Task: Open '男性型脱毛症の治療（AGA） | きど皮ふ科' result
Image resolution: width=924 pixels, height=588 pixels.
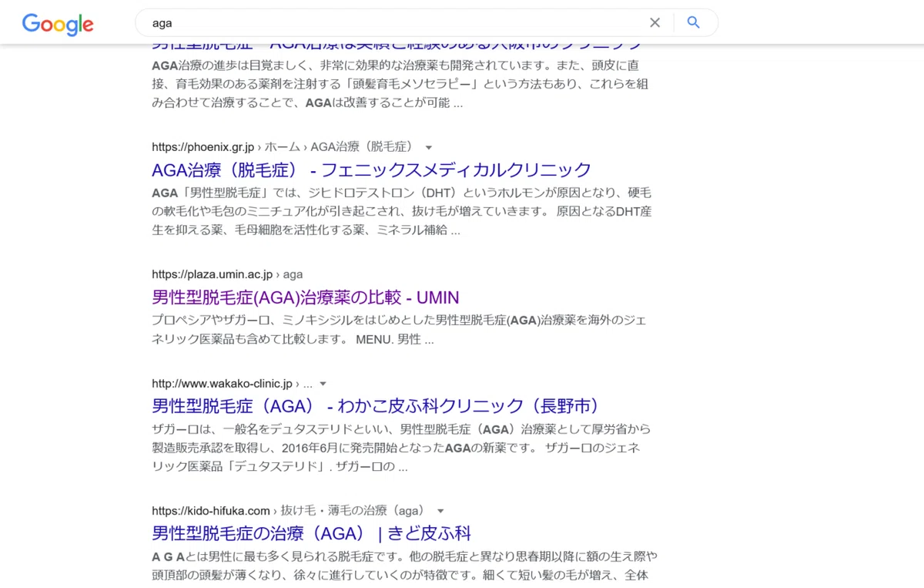Action: tap(312, 533)
